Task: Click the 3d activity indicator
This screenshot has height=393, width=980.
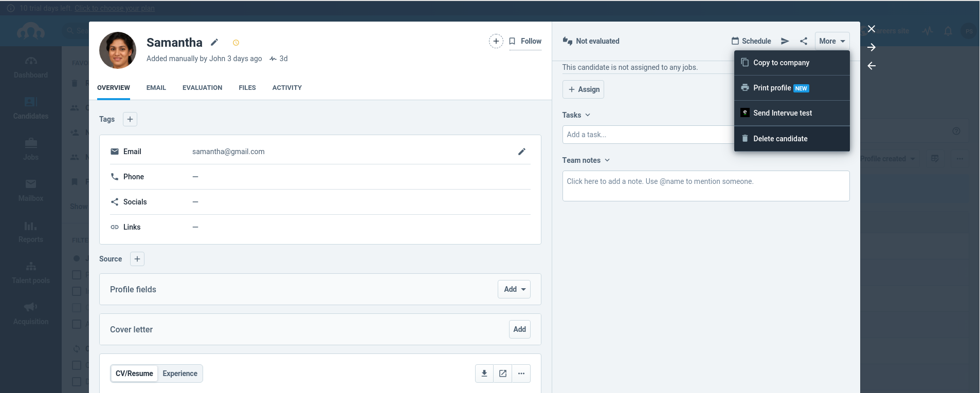Action: (279, 59)
